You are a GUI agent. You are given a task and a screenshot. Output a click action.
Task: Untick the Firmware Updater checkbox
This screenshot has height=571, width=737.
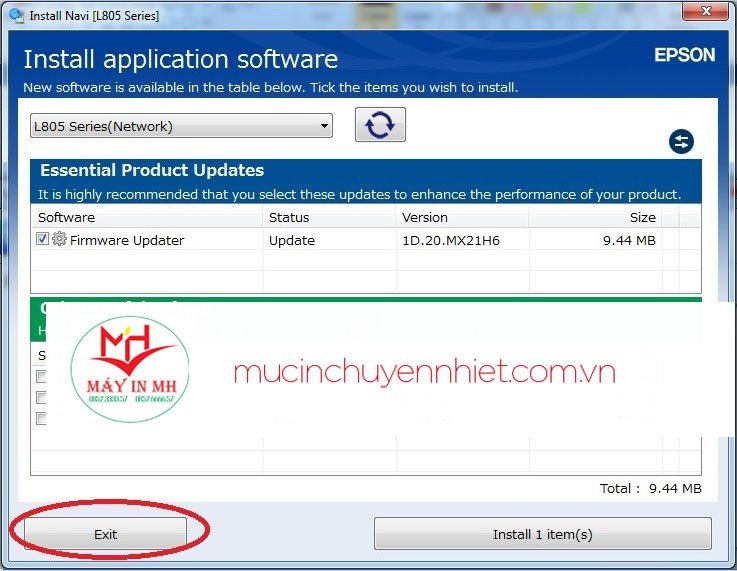tap(42, 240)
